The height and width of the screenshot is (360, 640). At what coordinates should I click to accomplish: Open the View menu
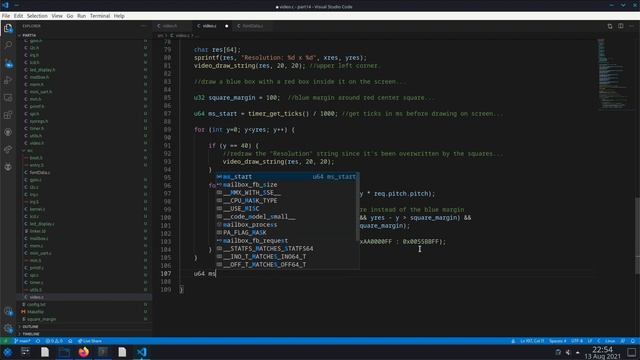coord(57,16)
